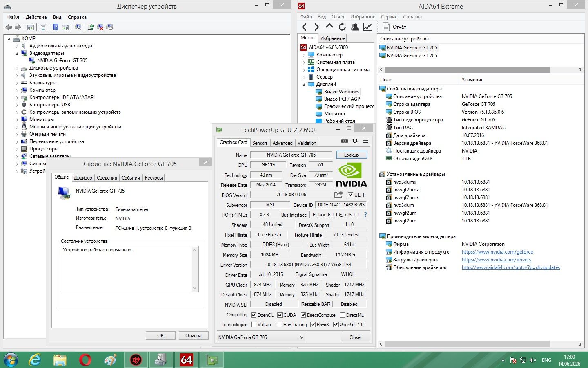
Task: Click the GPU-Z refresh icon
Action: click(x=355, y=141)
